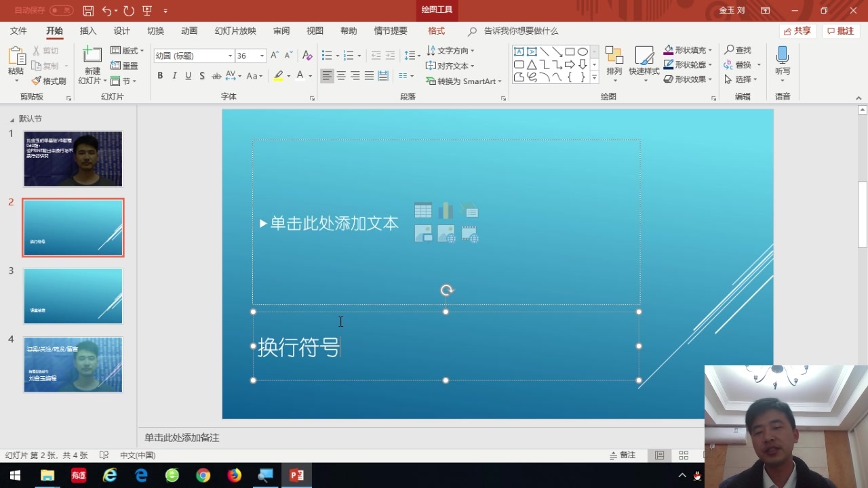This screenshot has width=868, height=488.
Task: Open the Section (节) dropdown
Action: pos(123,81)
